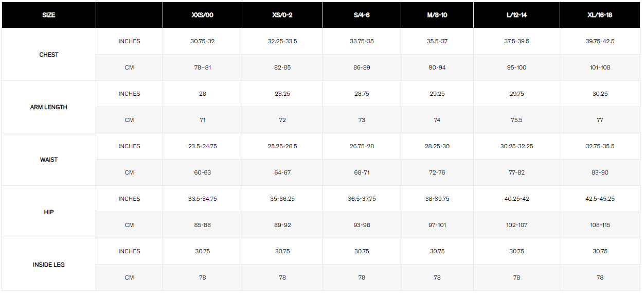Viewport: 644px width, 295px height.
Task: Click the XL/16-18 size header
Action: (x=600, y=15)
